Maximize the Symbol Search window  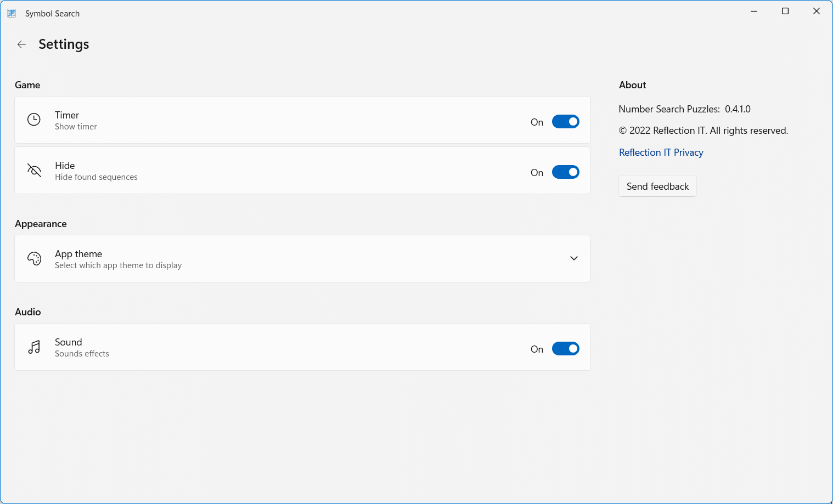(x=785, y=12)
